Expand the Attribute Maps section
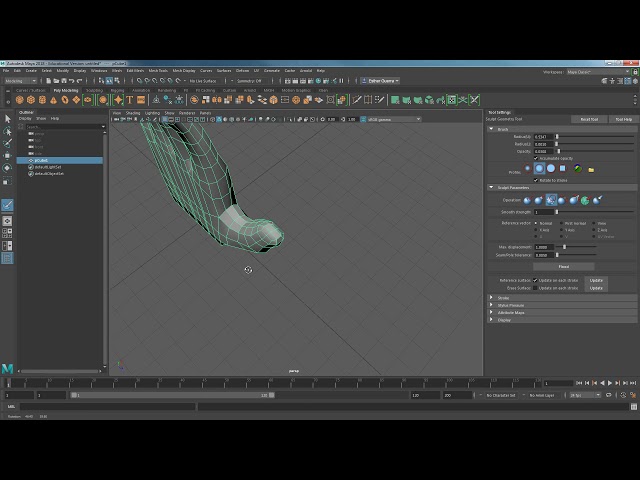Screen dimensions: 640x480 491,313
